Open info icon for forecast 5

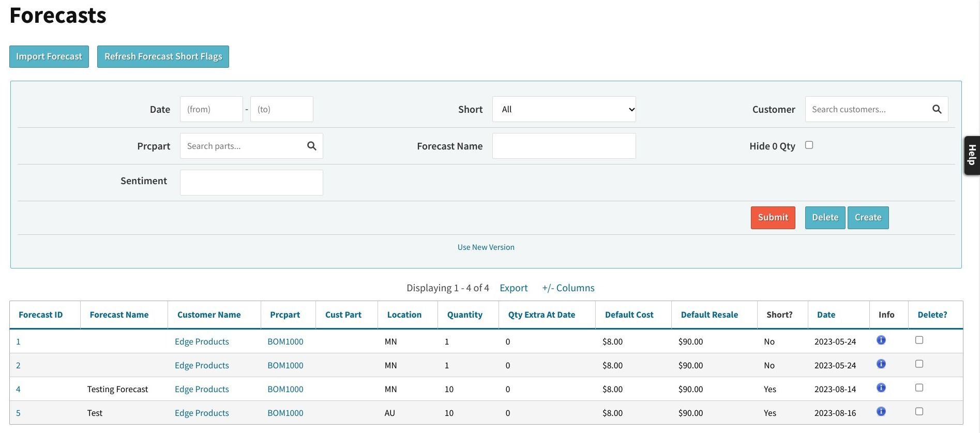click(881, 411)
